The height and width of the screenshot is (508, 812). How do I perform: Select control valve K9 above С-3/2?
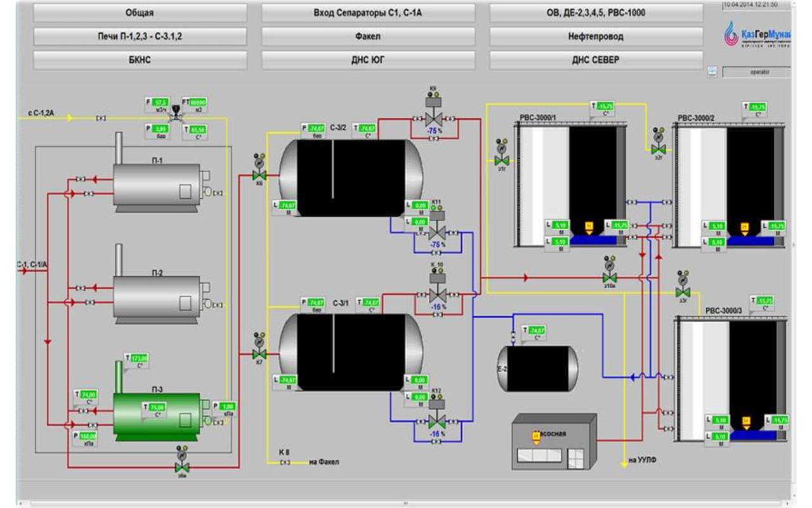pyautogui.click(x=435, y=119)
